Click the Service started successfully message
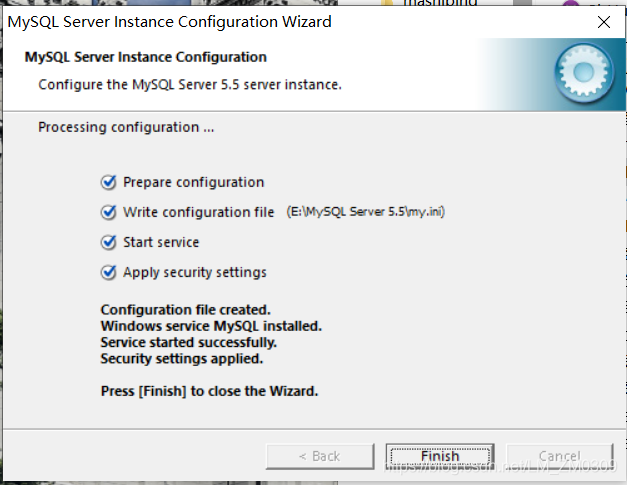The height and width of the screenshot is (485, 627). [189, 343]
